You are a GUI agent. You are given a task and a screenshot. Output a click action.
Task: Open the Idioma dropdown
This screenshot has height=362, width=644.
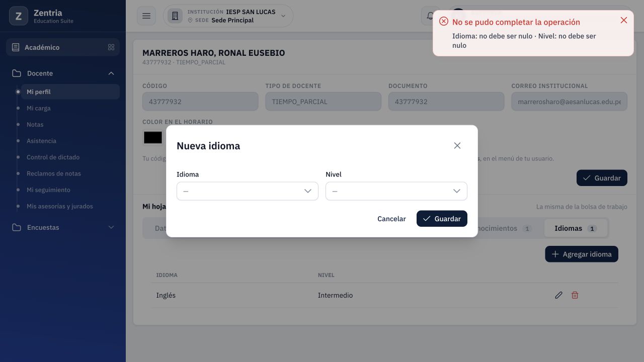point(248,191)
